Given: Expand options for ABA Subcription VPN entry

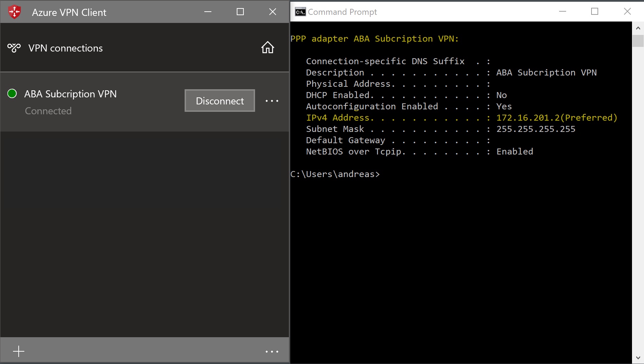Looking at the screenshot, I should [272, 101].
